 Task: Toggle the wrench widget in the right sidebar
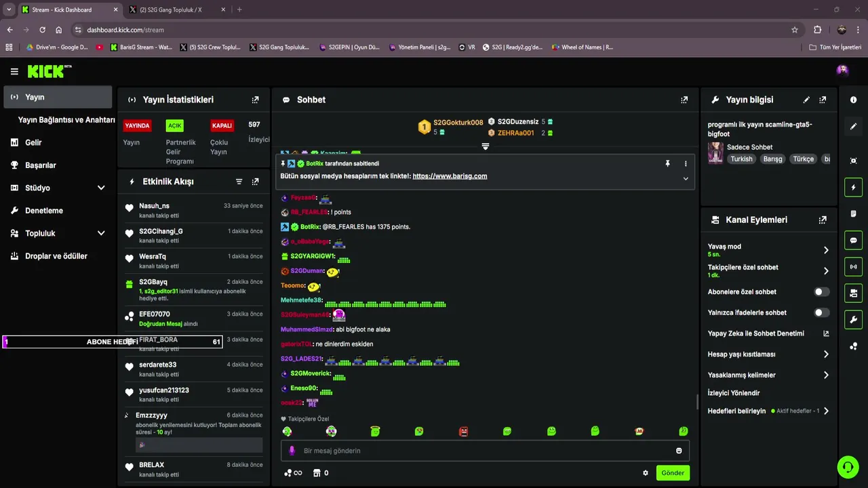tap(853, 319)
